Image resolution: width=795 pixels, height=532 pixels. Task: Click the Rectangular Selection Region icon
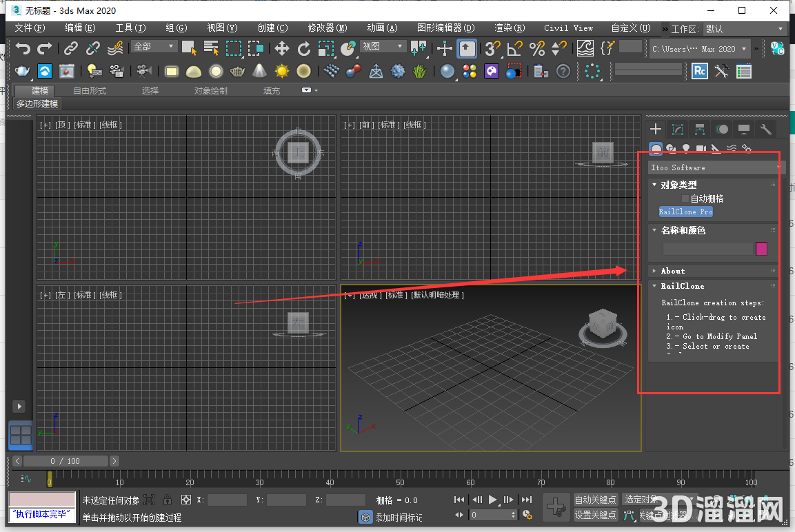coord(233,49)
